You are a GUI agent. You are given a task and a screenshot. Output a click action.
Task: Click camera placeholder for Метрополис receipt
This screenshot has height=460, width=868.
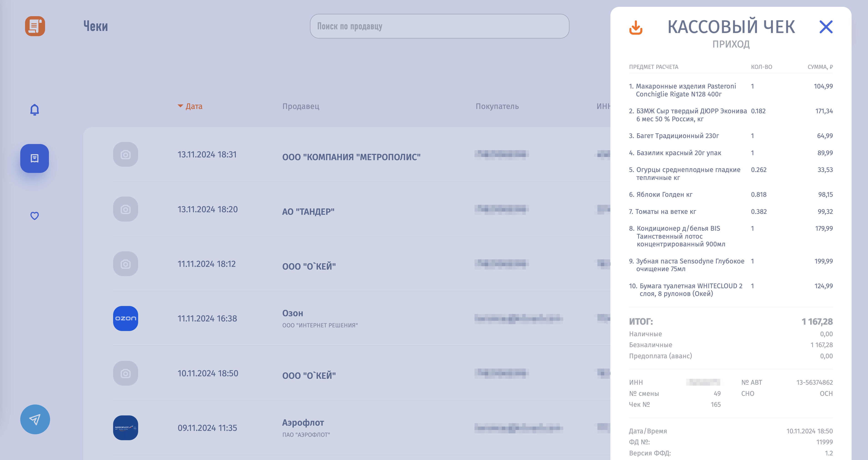(x=125, y=154)
